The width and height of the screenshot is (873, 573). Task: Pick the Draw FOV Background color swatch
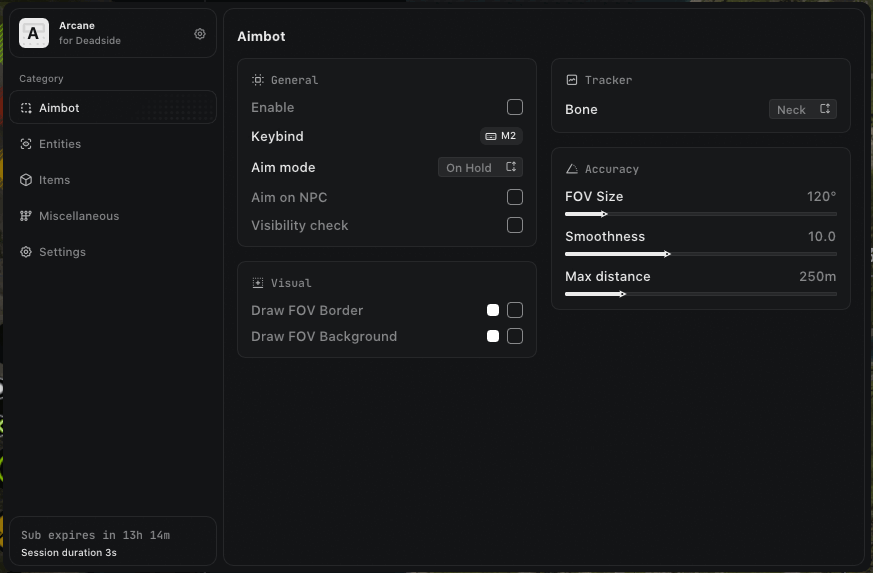493,336
